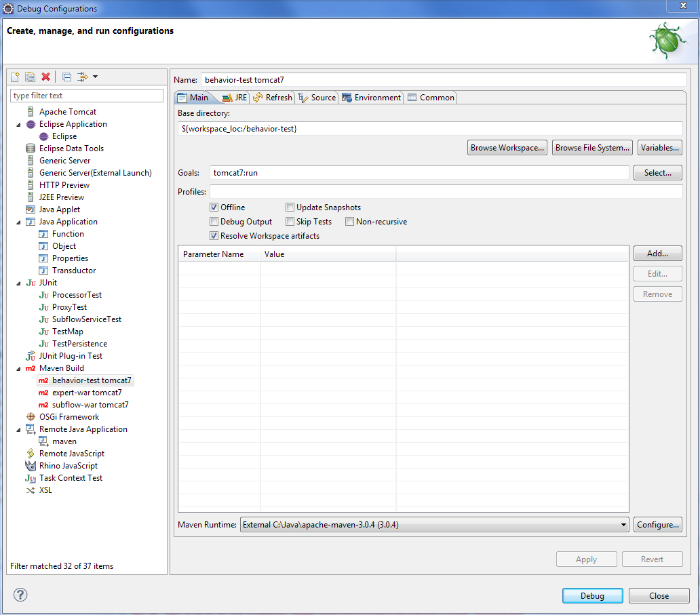Switch to the JRE tab
Viewport: 700px width, 615px height.
point(235,97)
